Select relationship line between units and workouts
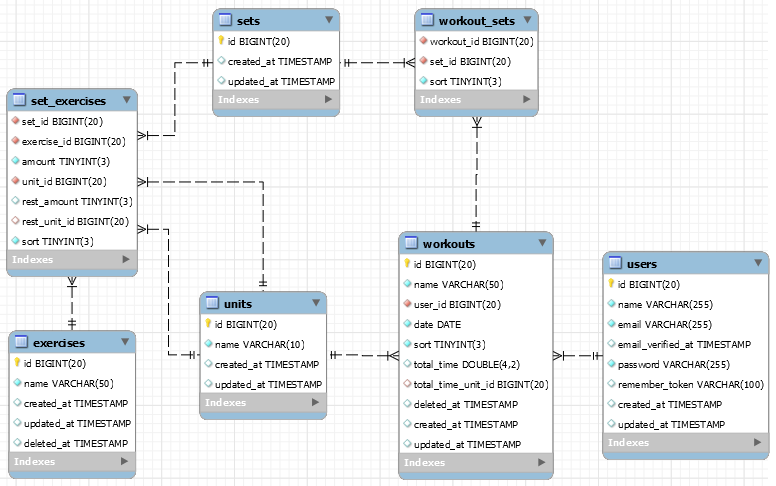Screen dimensions: 776x486 (364, 355)
